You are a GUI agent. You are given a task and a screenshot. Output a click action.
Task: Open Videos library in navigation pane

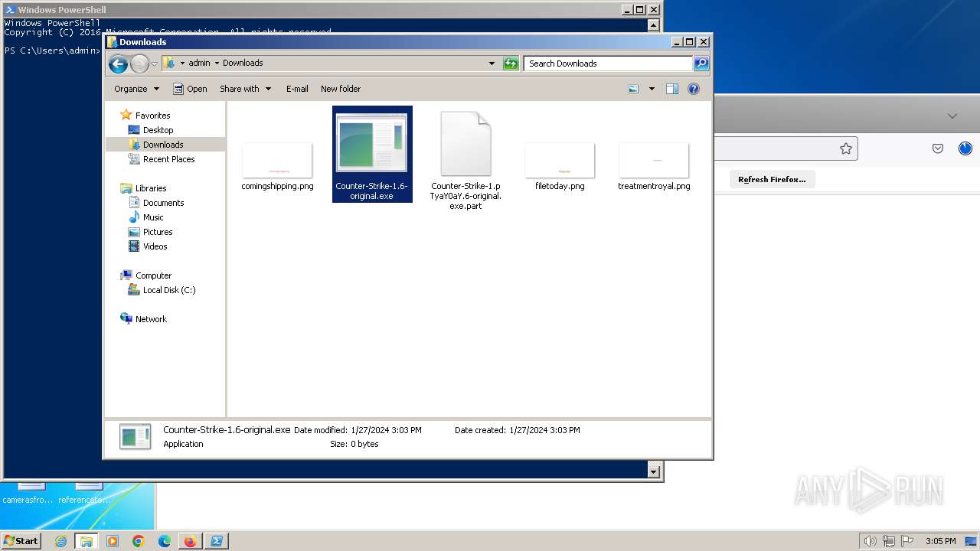(x=147, y=246)
